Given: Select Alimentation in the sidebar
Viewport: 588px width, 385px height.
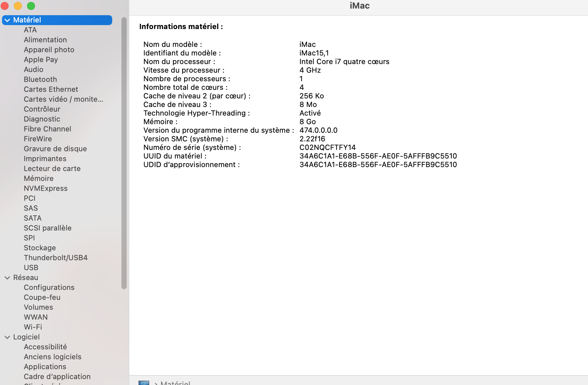Looking at the screenshot, I should [x=45, y=40].
